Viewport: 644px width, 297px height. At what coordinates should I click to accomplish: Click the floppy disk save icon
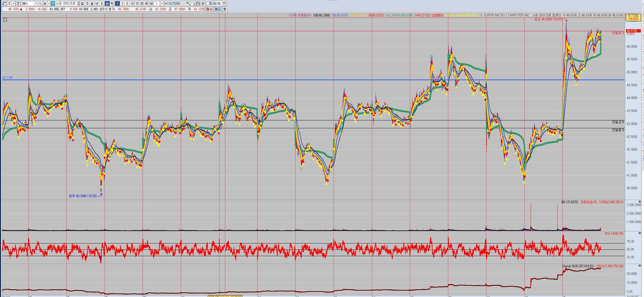198,3
